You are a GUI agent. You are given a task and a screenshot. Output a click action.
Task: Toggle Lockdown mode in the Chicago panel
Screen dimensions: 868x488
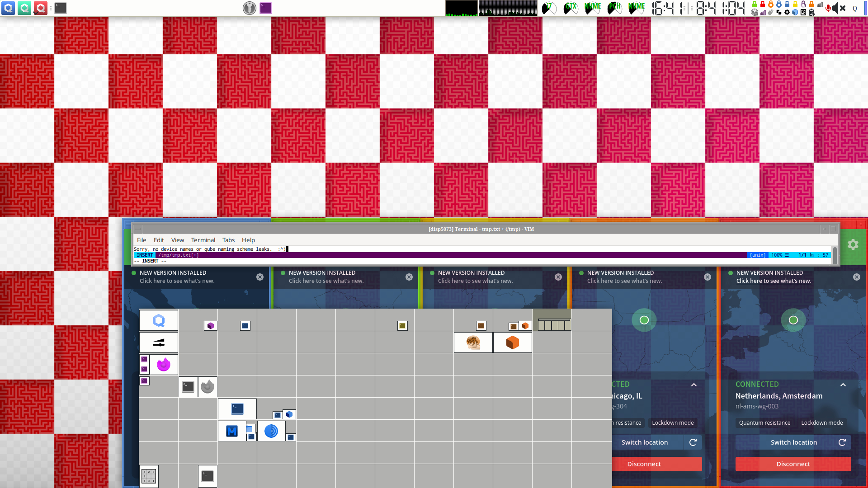(672, 423)
